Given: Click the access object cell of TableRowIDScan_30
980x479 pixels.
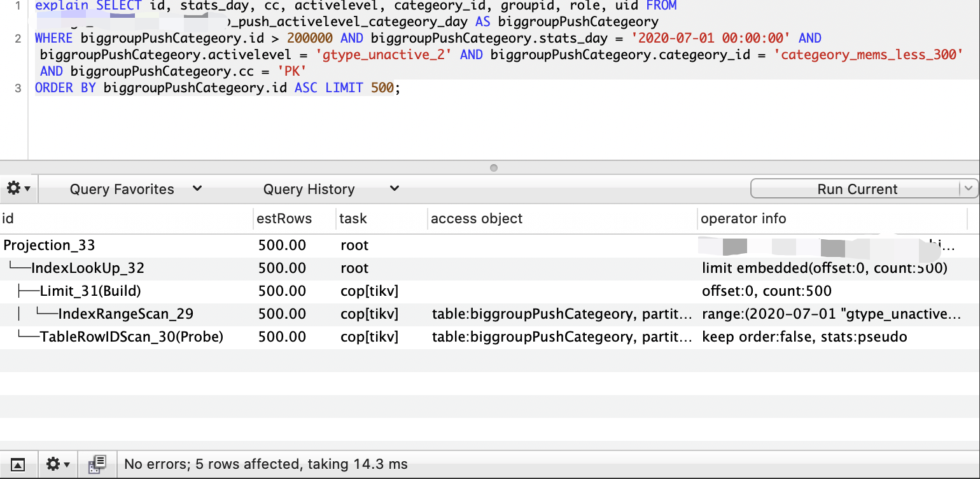Looking at the screenshot, I should pyautogui.click(x=562, y=337).
